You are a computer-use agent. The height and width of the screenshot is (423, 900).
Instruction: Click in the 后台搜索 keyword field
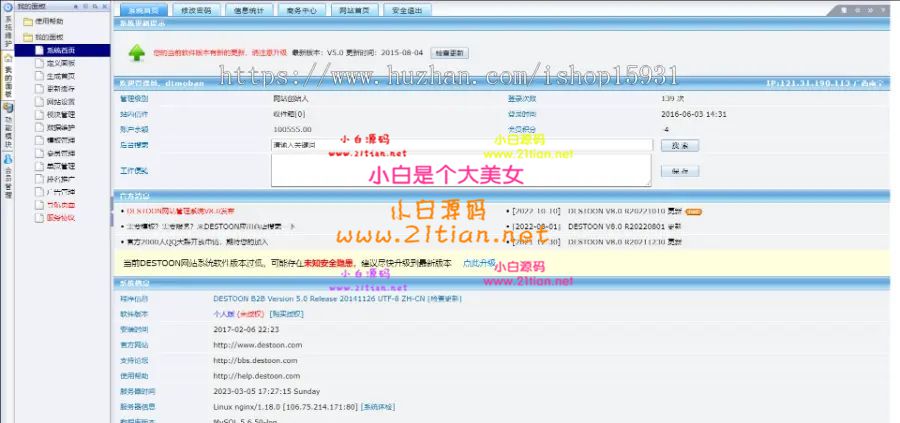pos(460,145)
